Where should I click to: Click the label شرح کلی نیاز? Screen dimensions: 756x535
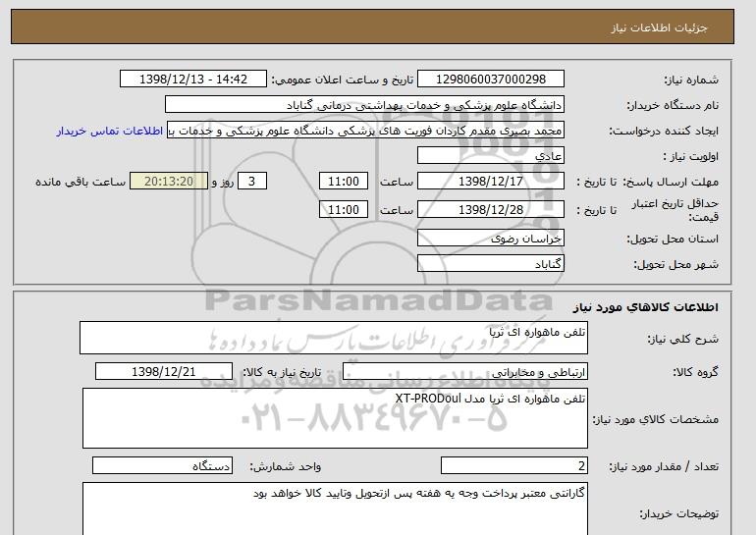682,339
